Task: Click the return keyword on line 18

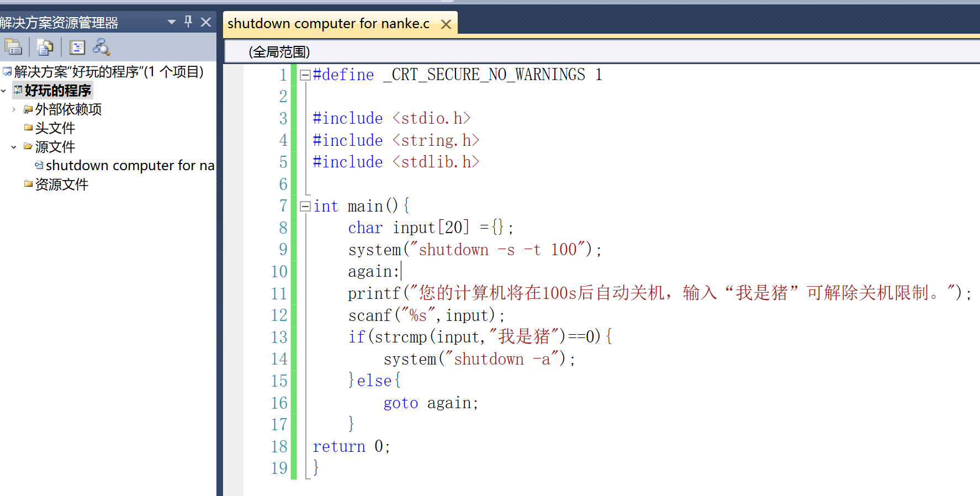Action: pos(339,446)
